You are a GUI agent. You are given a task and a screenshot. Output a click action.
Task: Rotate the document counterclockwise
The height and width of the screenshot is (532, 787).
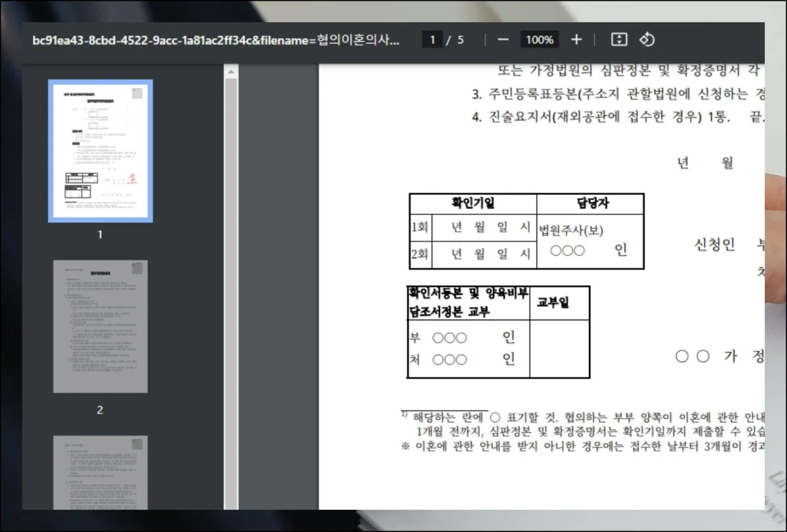pos(647,39)
